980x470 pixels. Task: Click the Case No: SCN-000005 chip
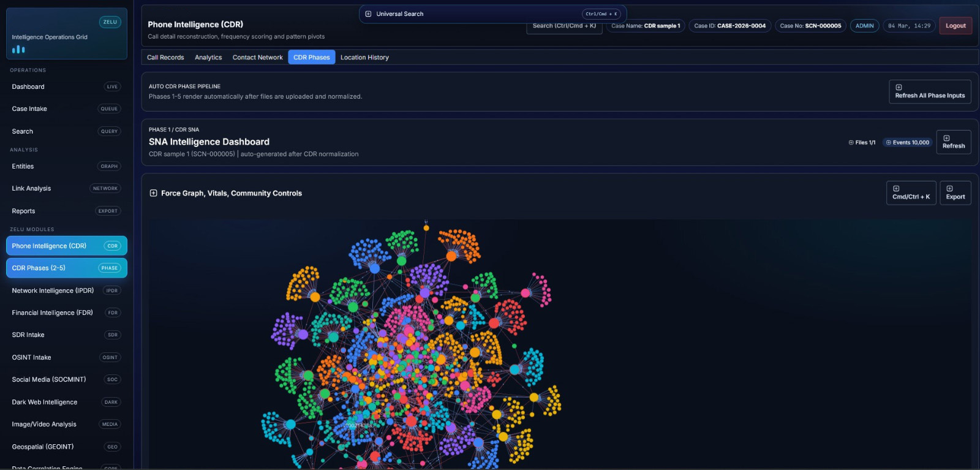click(x=810, y=26)
